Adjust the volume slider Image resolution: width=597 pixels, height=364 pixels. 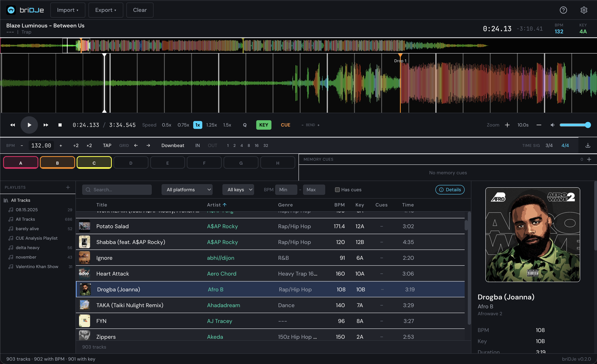[575, 125]
